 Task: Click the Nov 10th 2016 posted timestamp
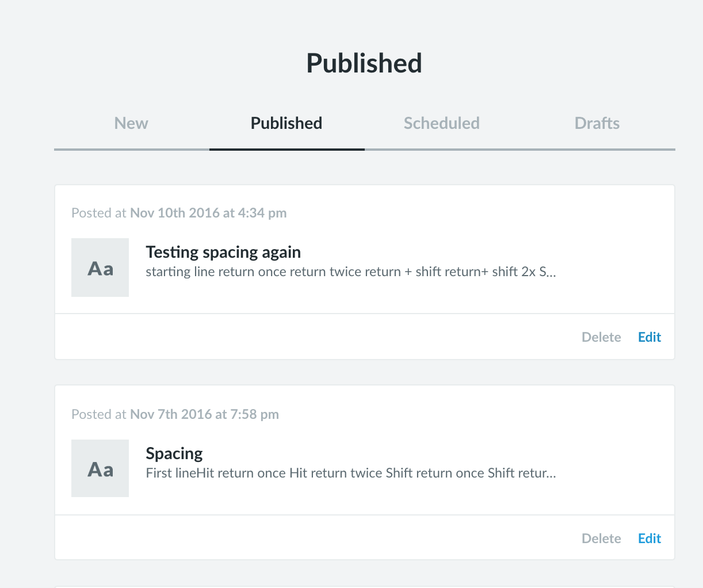pos(208,213)
